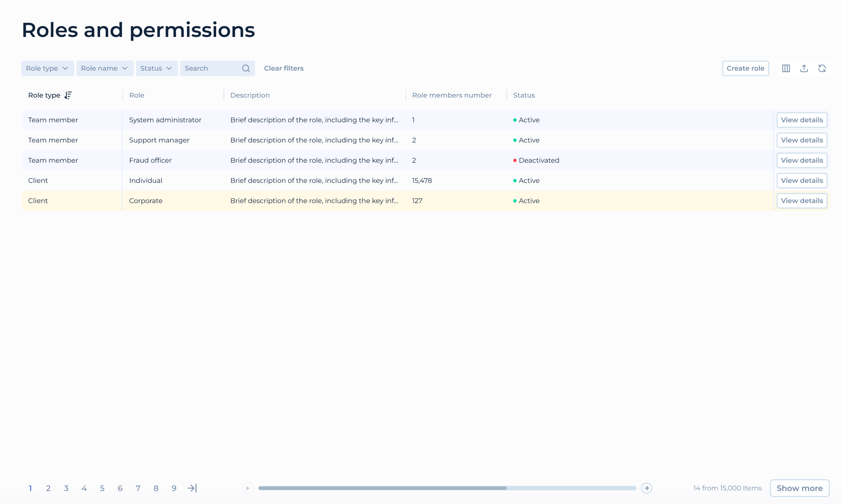Viewport: 841px width, 504px height.
Task: Toggle sorting via the Role type sort icon
Action: pos(68,95)
